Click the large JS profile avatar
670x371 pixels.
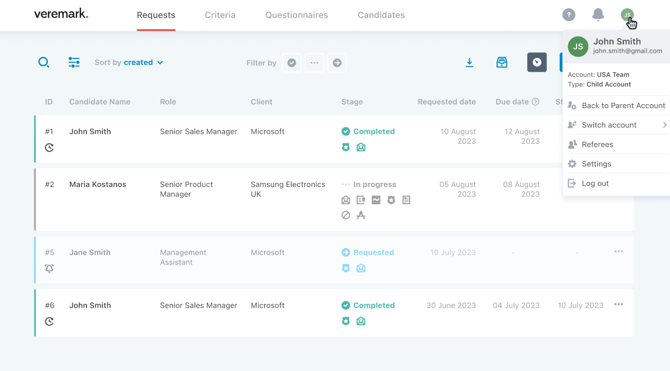(578, 46)
